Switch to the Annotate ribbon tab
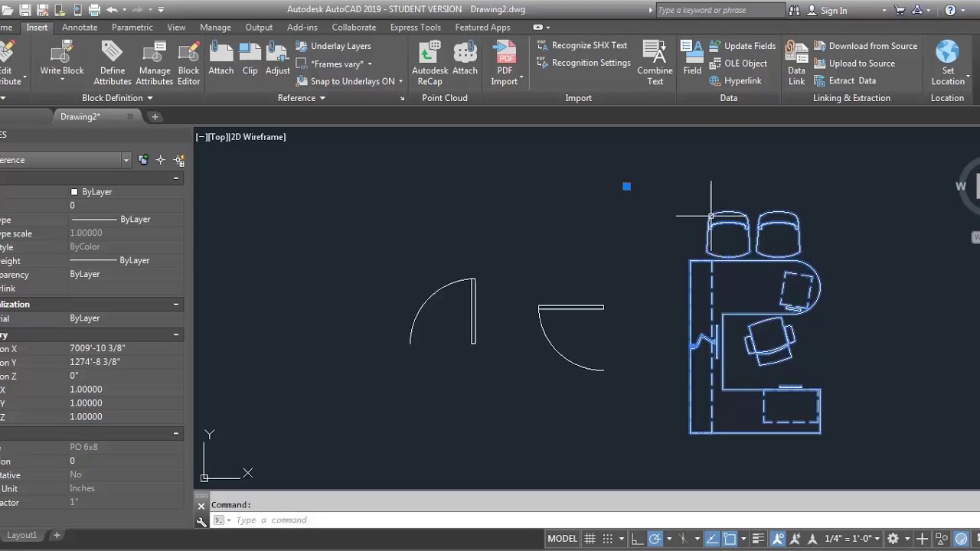This screenshot has height=551, width=980. tap(80, 28)
